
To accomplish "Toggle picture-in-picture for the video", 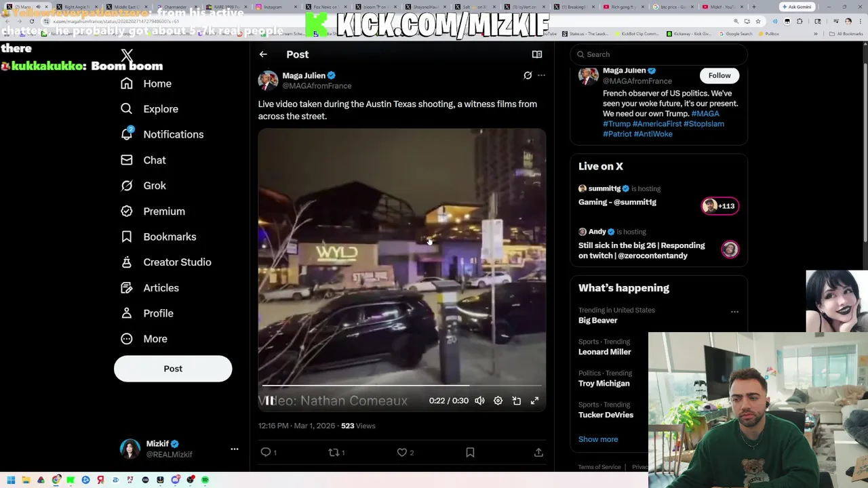I will click(516, 401).
